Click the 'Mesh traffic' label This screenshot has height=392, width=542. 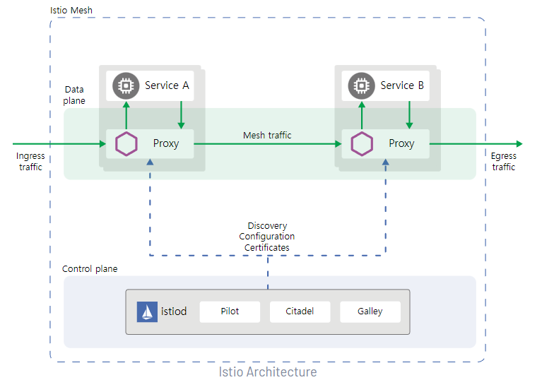click(267, 136)
